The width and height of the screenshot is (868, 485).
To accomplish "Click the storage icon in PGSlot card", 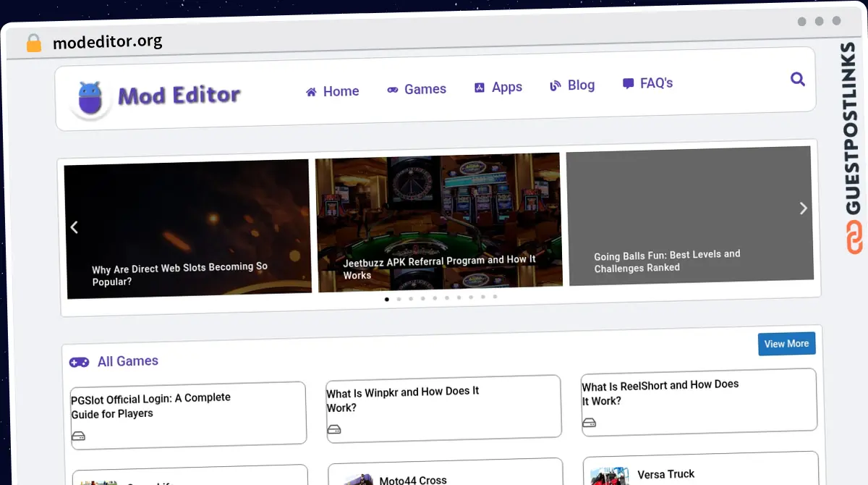I will [78, 436].
